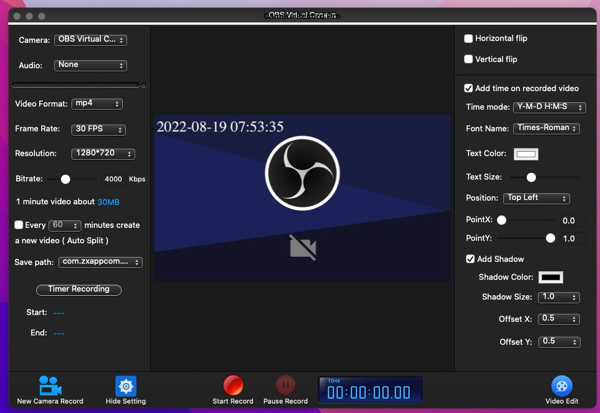Click the PointY value field
This screenshot has width=600, height=413.
572,239
